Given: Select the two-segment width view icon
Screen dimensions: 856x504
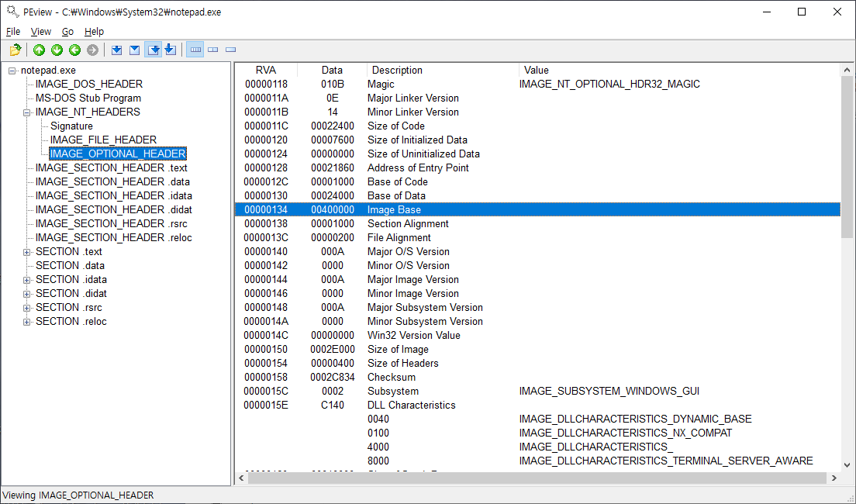Looking at the screenshot, I should (x=213, y=50).
